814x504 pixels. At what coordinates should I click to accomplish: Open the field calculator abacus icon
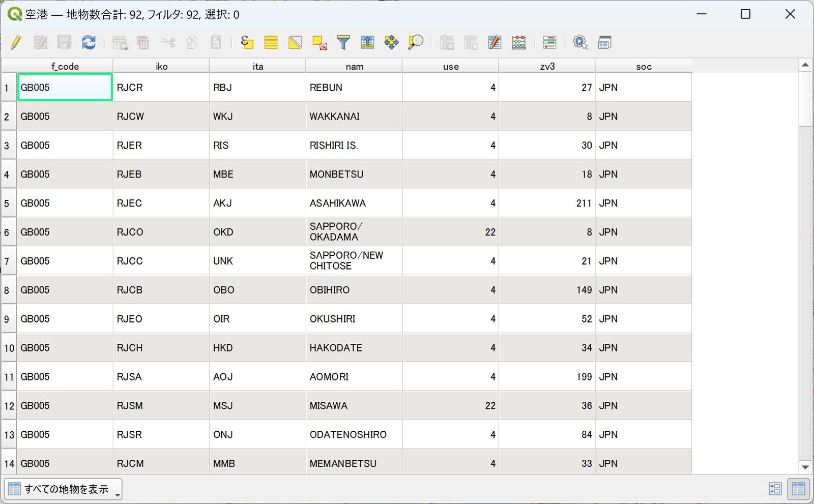click(519, 42)
